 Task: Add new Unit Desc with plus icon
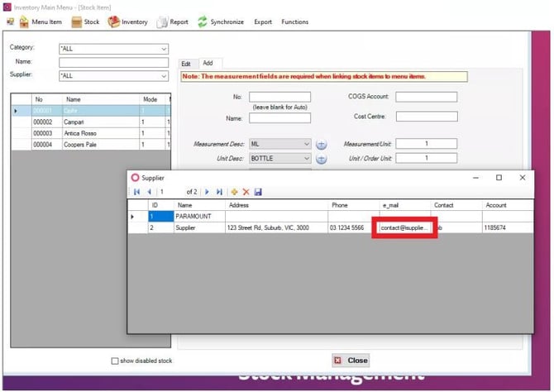pos(321,159)
